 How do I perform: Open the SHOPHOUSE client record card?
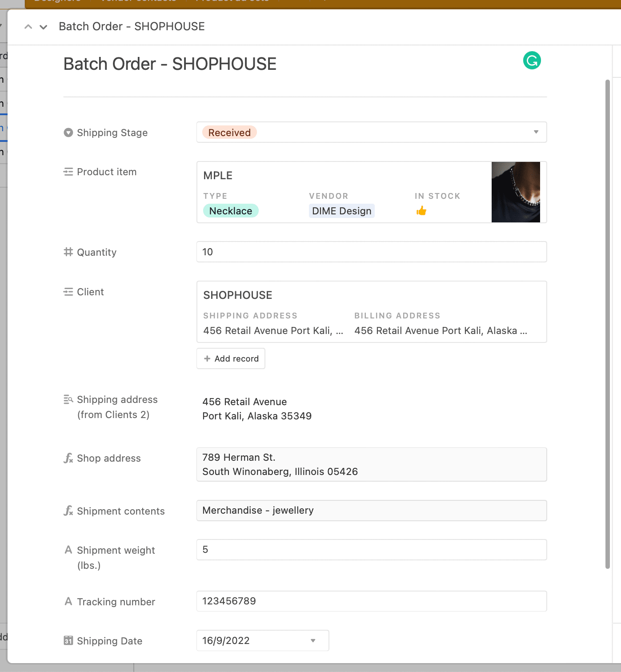[x=372, y=311]
